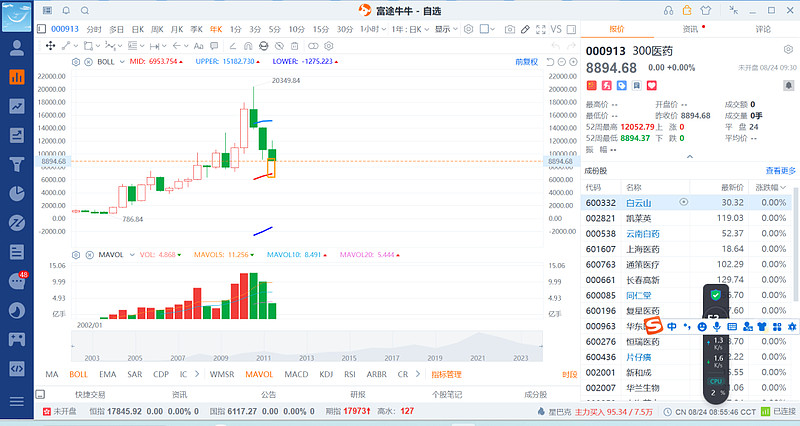Screen dimensions: 800x426
Task: Select the 周K period tab
Action: 157,30
